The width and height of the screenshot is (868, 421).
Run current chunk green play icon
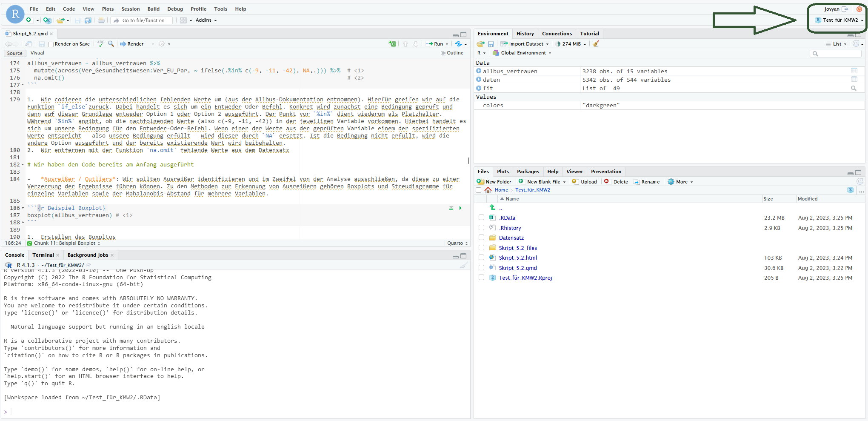[460, 208]
